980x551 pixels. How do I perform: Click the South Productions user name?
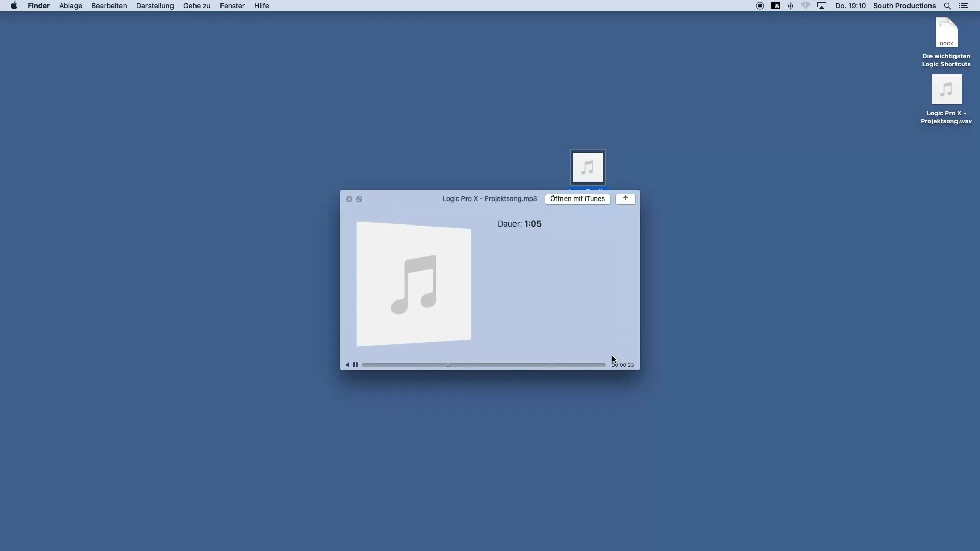coord(904,6)
